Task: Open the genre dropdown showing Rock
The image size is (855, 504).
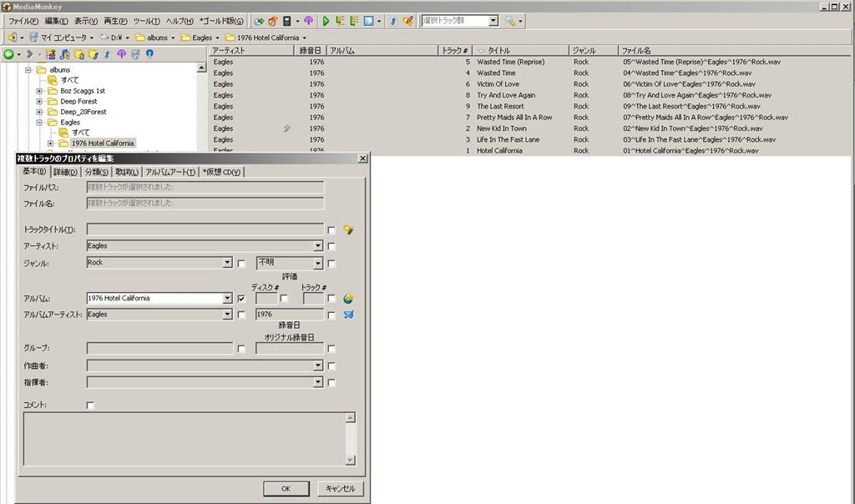Action: [227, 263]
